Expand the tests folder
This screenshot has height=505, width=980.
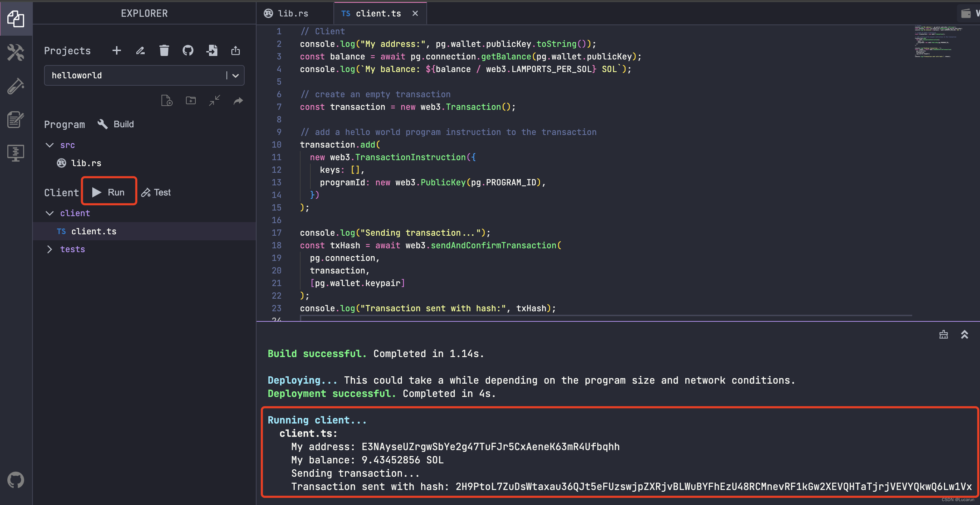(x=50, y=249)
